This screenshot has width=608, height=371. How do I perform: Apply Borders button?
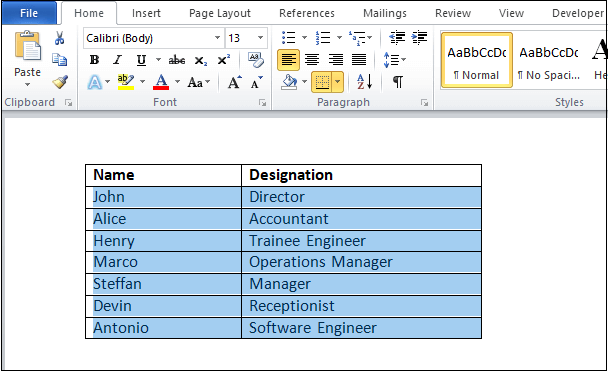click(x=322, y=82)
